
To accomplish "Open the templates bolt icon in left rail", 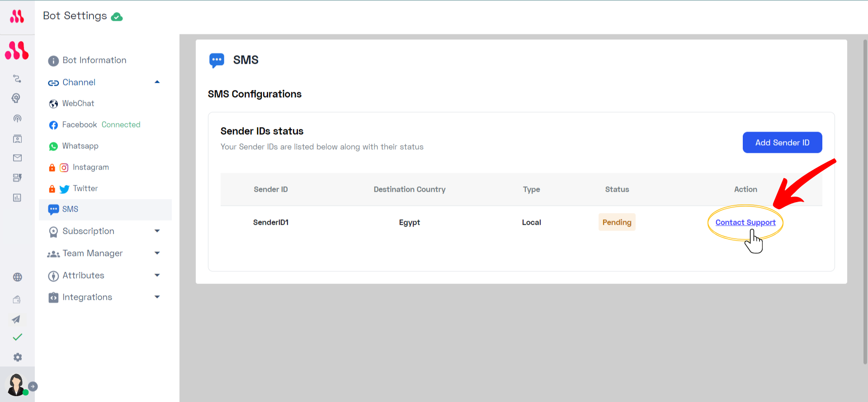I will [17, 178].
